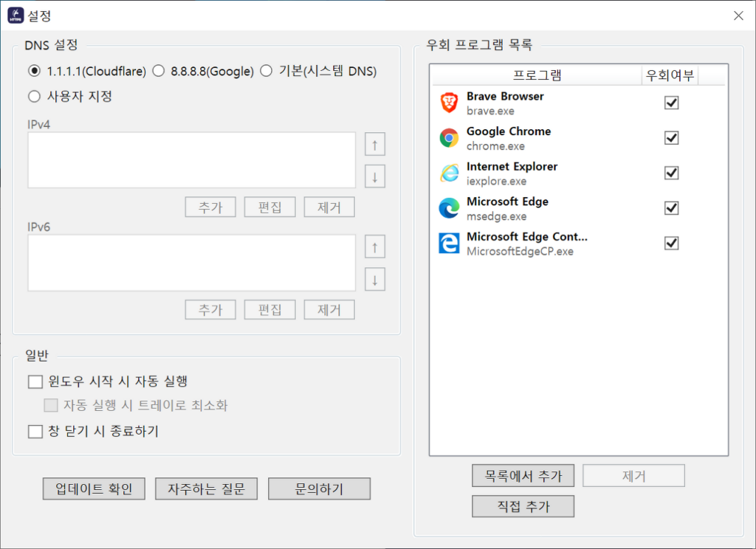
Task: Click the Google Chrome icon
Action: [449, 138]
